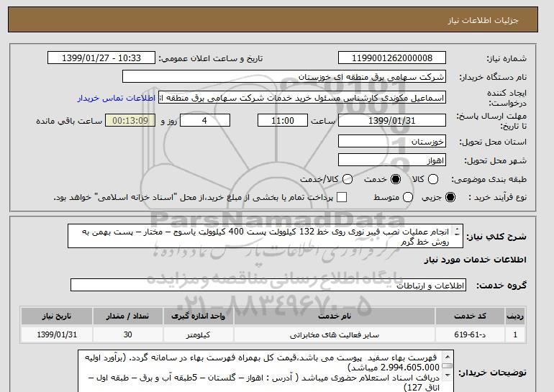Select the متوسط purchase process radio

[x=408, y=197]
